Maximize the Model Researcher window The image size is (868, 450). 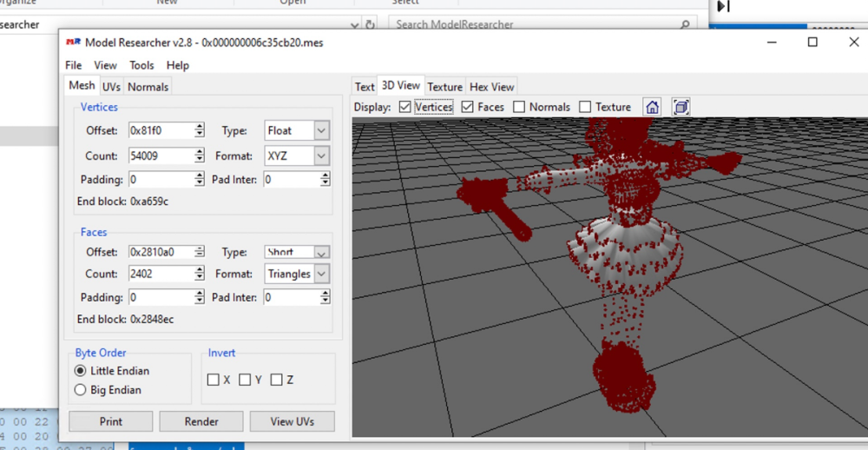coord(812,42)
